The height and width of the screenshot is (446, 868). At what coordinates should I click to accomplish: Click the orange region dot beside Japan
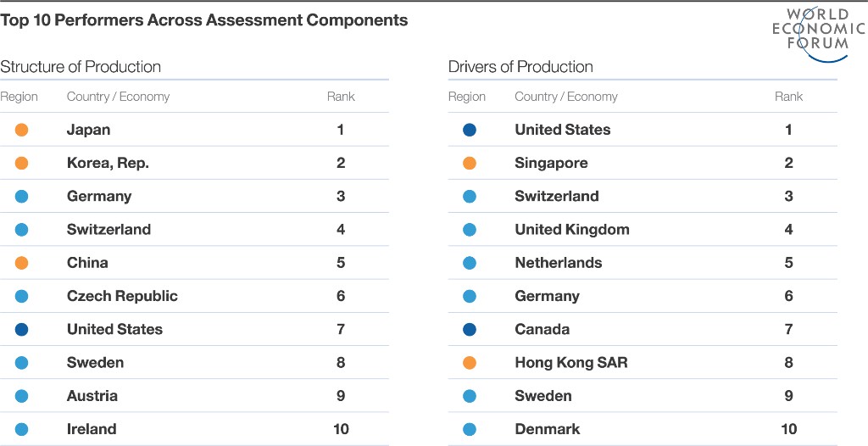coord(21,131)
